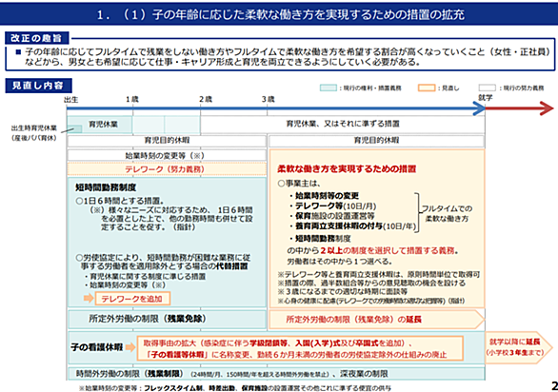This screenshot has width=558, height=392.
Task: Click 育児休業、又はそれに準ずる措置 bar
Action: pyautogui.click(x=343, y=124)
